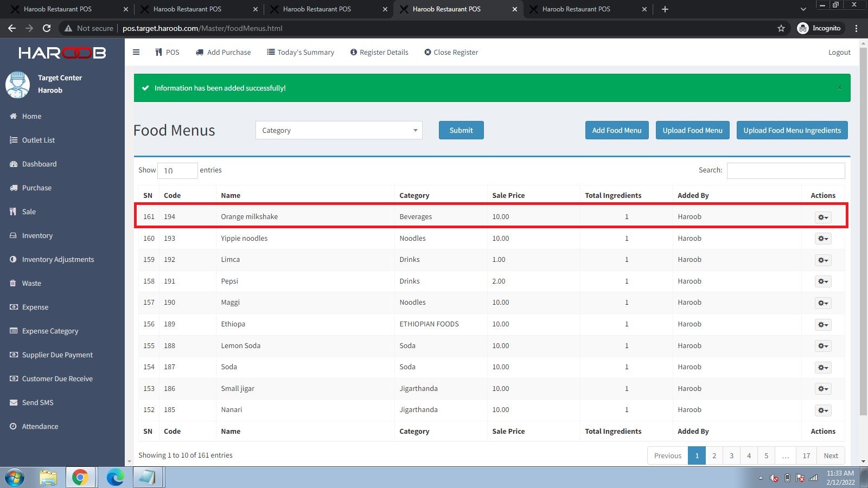Open Today's Summary in toolbar

click(x=301, y=52)
